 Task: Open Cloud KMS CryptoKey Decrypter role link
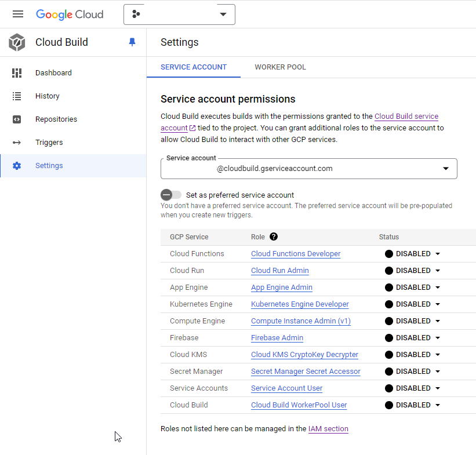pyautogui.click(x=304, y=355)
